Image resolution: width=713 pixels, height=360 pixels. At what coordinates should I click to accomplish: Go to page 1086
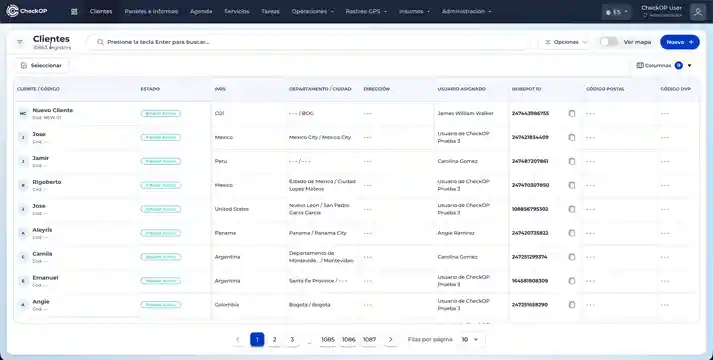[x=349, y=340]
